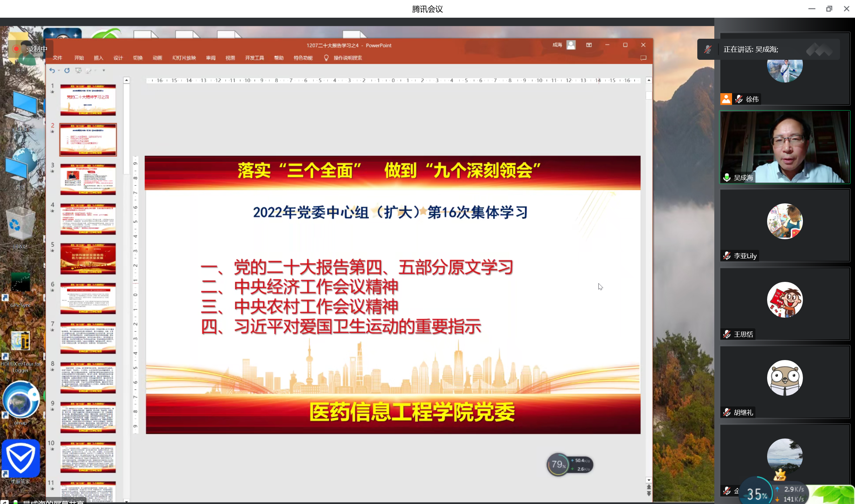The height and width of the screenshot is (504, 855).
Task: Click Start From Beginning slideshow icon
Action: tap(79, 70)
